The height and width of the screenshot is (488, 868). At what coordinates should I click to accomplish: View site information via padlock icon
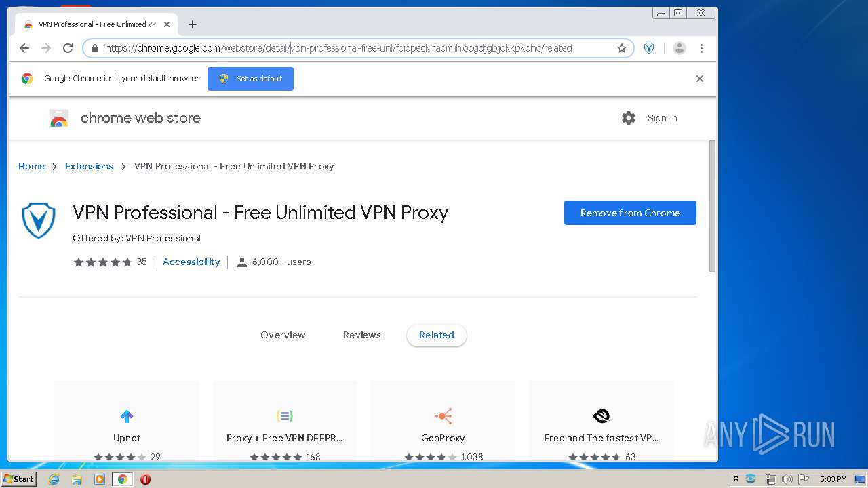pyautogui.click(x=94, y=48)
